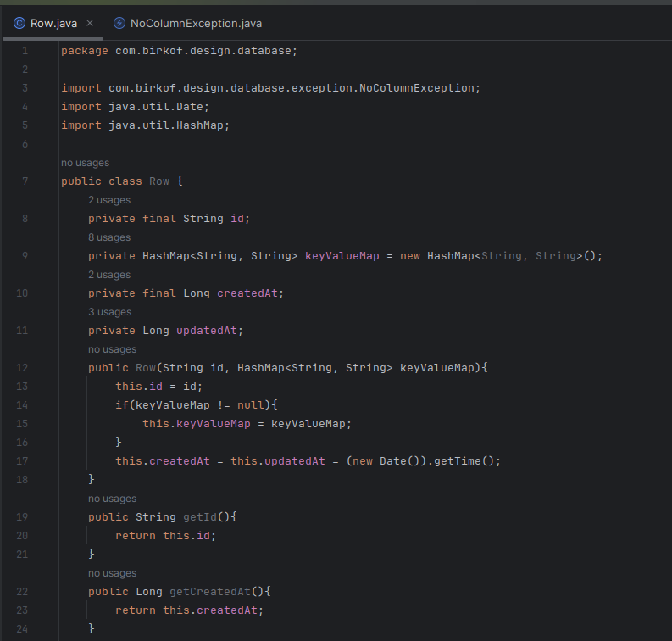Click the 'no usages' hint above class Row
This screenshot has width=672, height=641.
tap(85, 163)
